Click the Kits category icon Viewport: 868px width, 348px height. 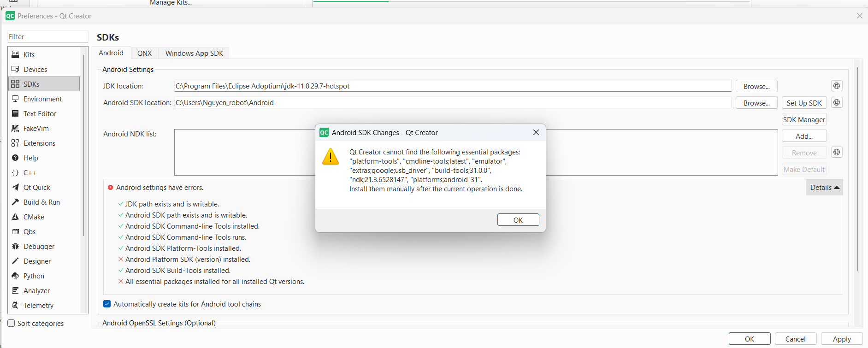15,54
